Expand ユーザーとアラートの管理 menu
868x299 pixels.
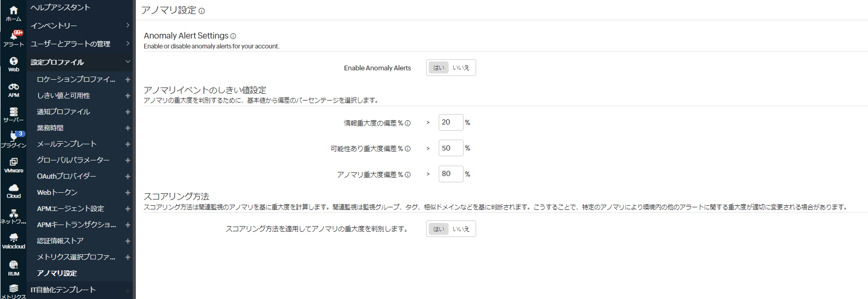point(78,44)
